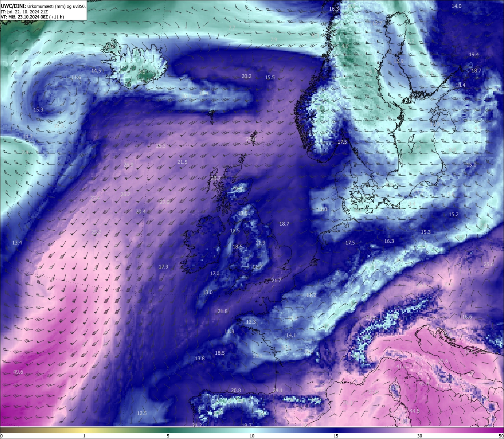This screenshot has width=504, height=439.
Task: Click the 14.0 value at top right
Action: 456,6
